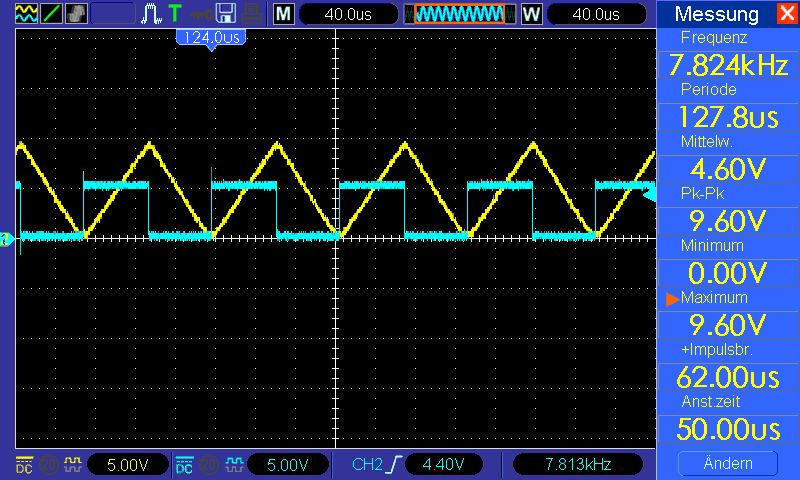Image resolution: width=800 pixels, height=480 pixels.
Task: Select the Mittelw. measurement label
Action: (707, 141)
